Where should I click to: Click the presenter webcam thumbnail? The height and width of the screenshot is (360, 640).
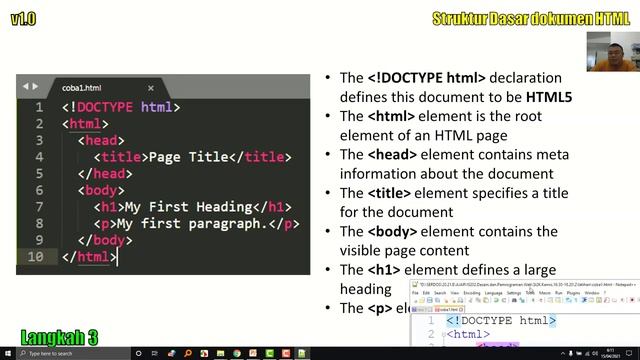click(x=613, y=52)
